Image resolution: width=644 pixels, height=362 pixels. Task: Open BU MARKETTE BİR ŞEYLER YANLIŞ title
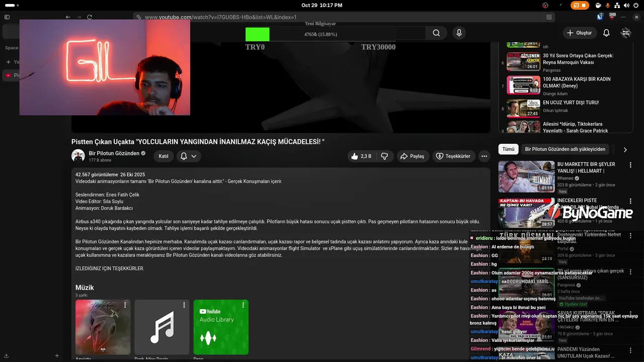tap(586, 167)
